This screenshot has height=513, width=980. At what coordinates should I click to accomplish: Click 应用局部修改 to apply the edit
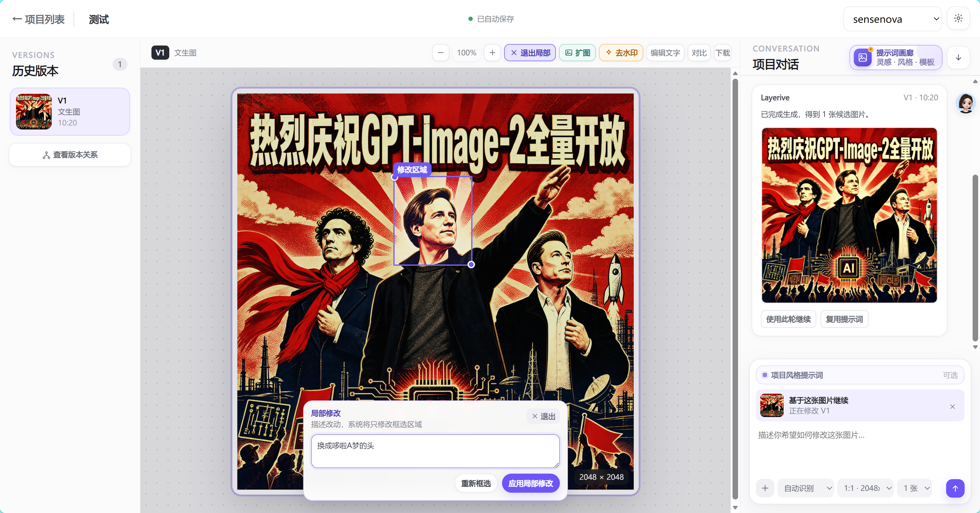[531, 483]
